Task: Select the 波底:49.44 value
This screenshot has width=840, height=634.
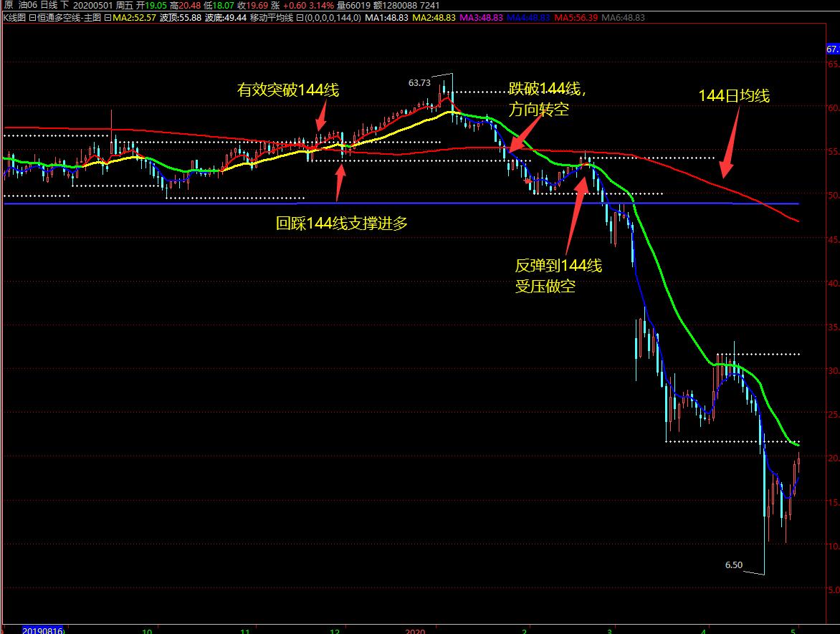Action: [x=225, y=18]
